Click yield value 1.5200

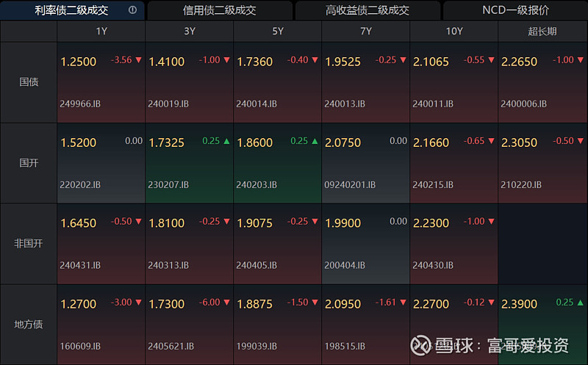pos(79,142)
